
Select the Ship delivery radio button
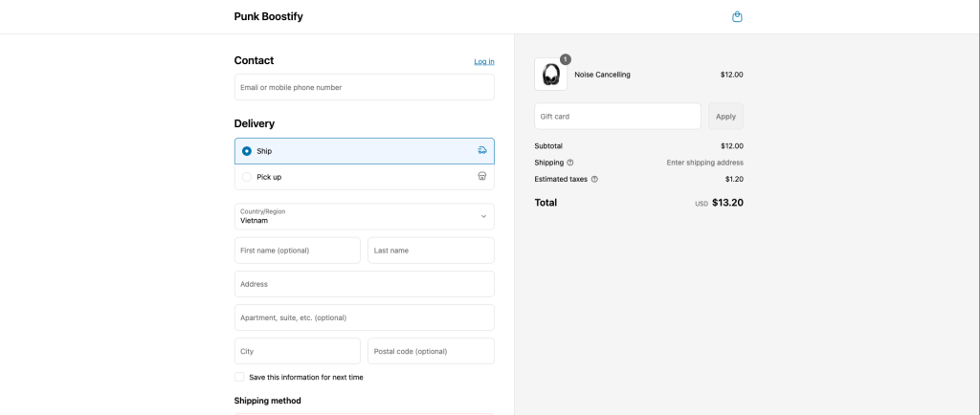point(247,151)
